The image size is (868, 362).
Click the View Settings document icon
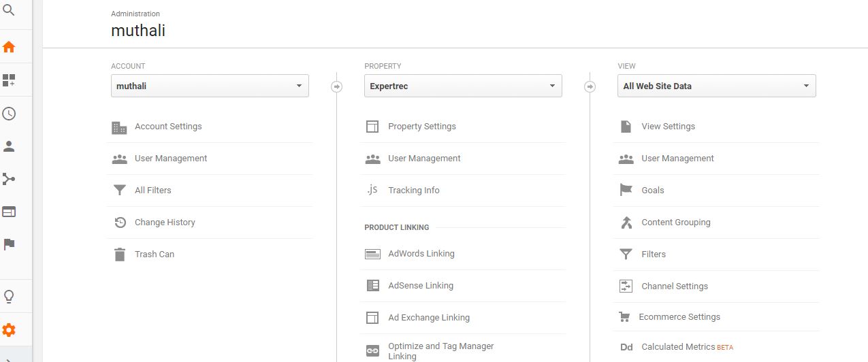(626, 127)
